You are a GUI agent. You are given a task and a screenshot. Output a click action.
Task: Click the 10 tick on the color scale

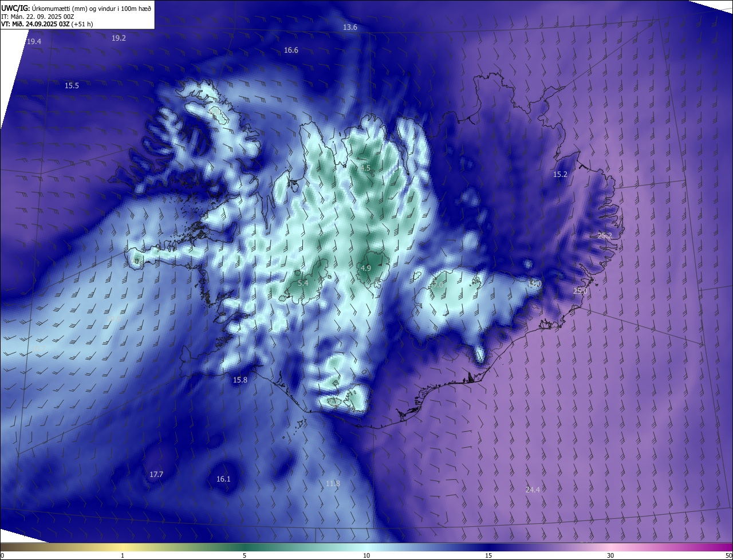[366, 555]
